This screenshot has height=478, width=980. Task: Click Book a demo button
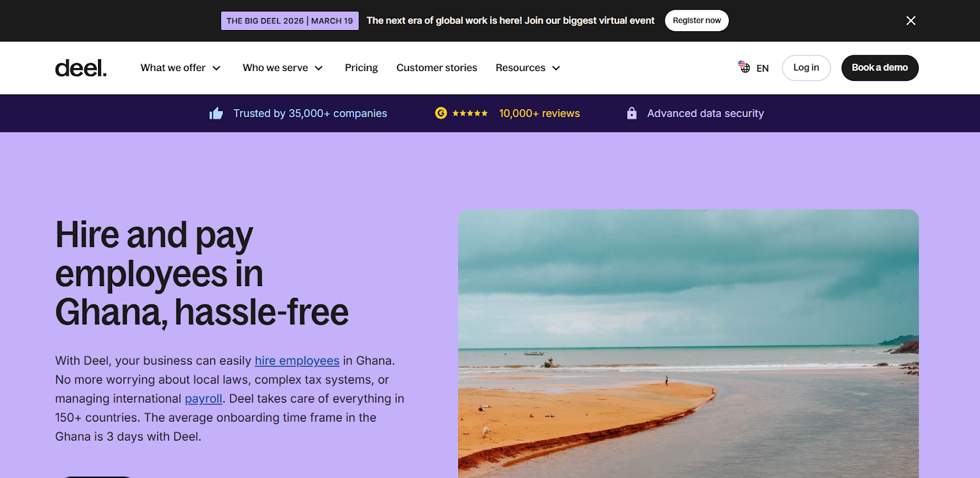pyautogui.click(x=880, y=67)
